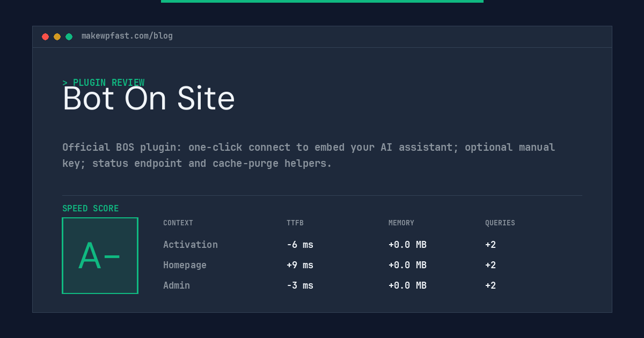Click the 'Bot On Site' title

coord(149,99)
